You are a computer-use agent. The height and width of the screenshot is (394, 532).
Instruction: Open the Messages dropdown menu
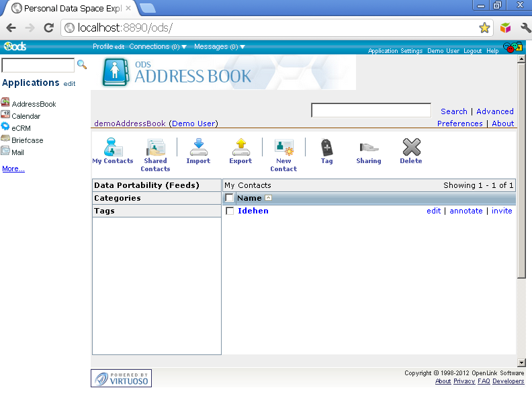219,47
